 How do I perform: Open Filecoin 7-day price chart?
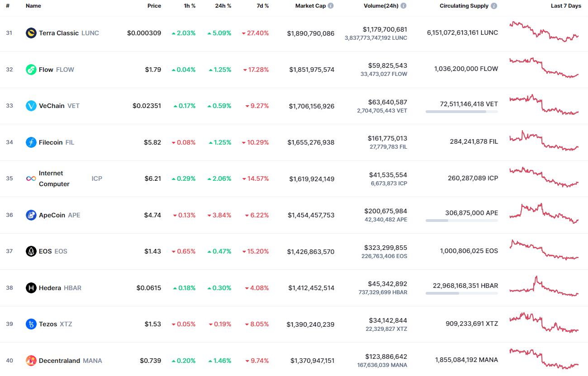pos(544,141)
